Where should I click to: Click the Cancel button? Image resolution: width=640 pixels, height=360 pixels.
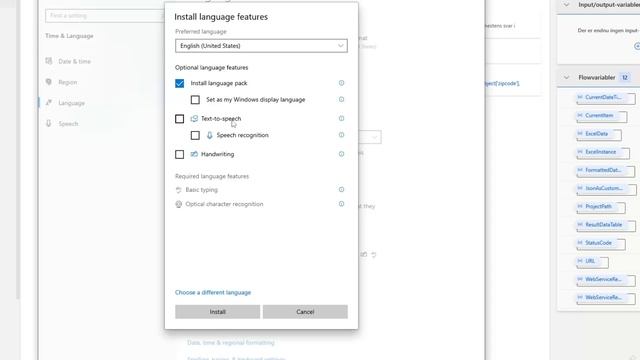pyautogui.click(x=305, y=311)
